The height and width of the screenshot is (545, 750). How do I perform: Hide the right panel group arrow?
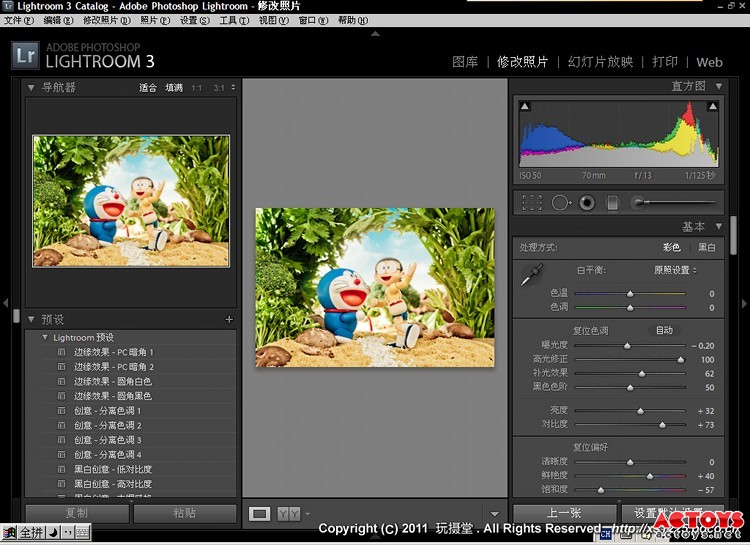(x=744, y=303)
